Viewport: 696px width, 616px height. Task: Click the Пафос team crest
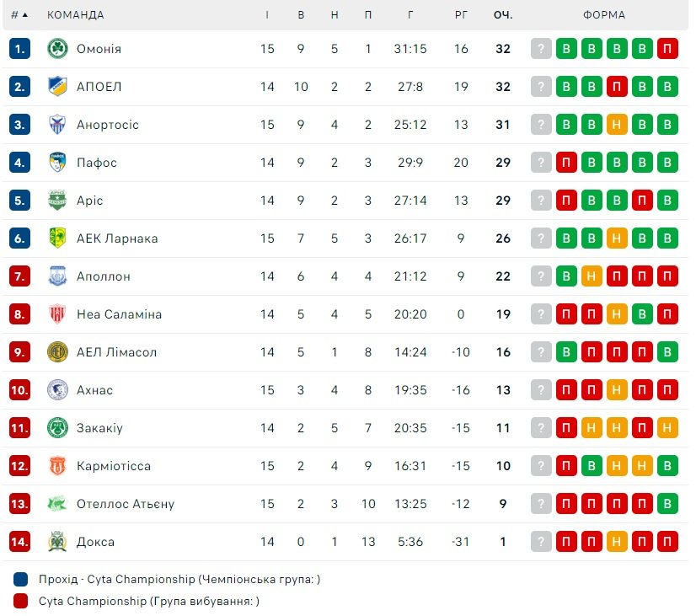(57, 163)
